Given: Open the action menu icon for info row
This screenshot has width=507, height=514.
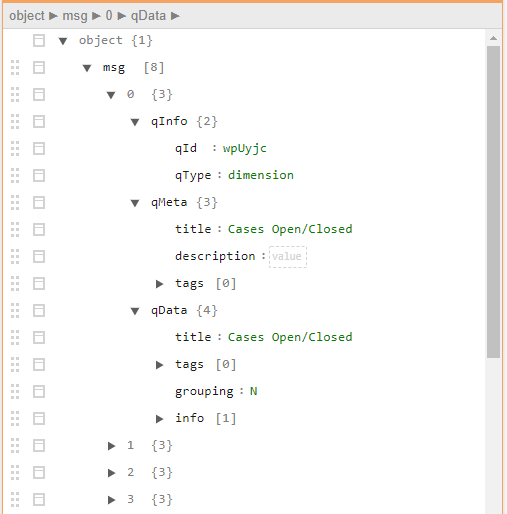Looking at the screenshot, I should point(39,419).
